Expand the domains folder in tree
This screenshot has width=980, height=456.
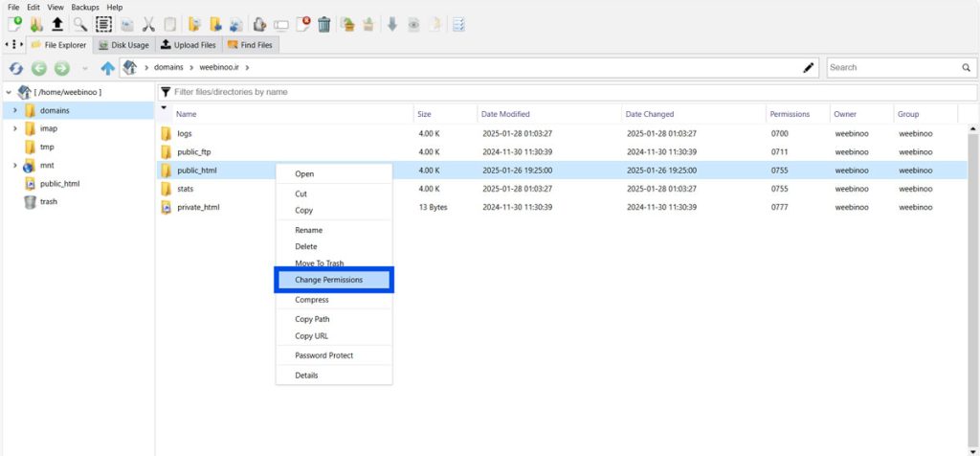coord(14,110)
